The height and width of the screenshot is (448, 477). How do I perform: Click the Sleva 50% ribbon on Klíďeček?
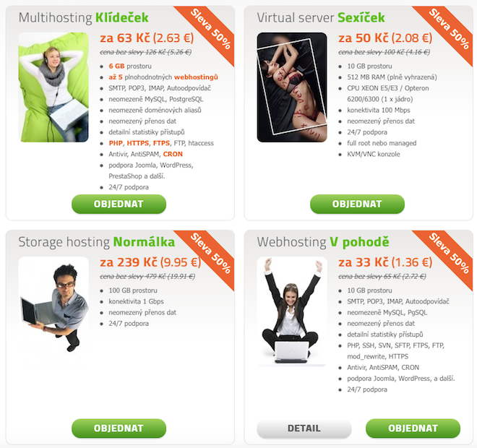coord(210,29)
